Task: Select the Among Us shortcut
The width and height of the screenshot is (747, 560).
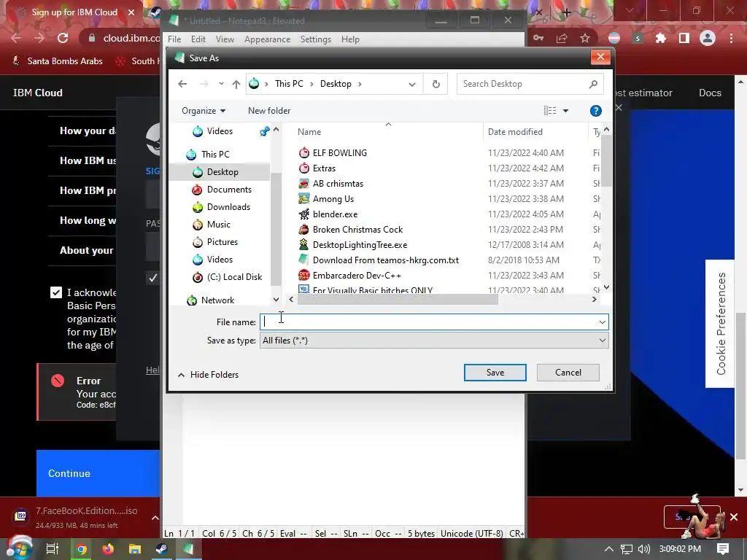Action: 333,198
